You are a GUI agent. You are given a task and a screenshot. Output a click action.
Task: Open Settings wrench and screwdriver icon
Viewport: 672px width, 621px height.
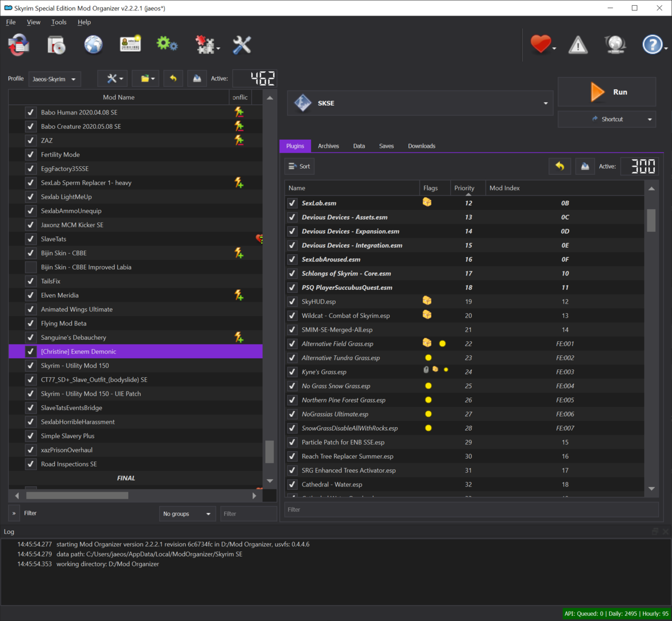tap(241, 45)
